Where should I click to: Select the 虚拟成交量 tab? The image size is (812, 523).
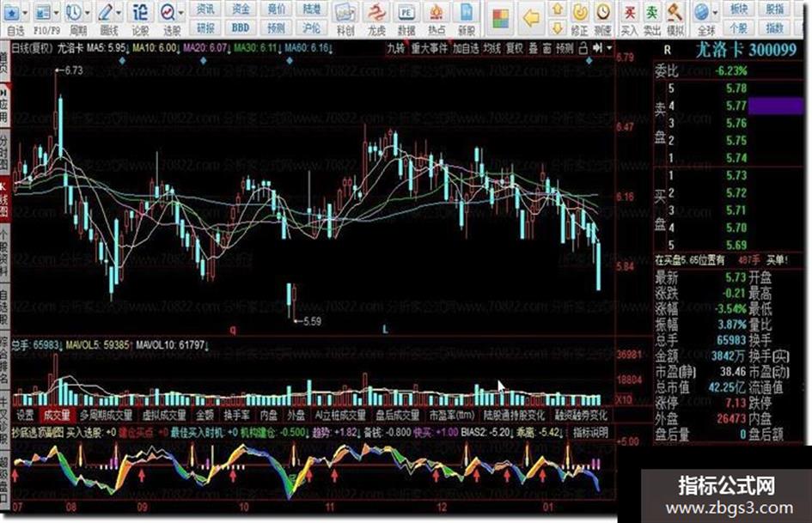pos(164,415)
